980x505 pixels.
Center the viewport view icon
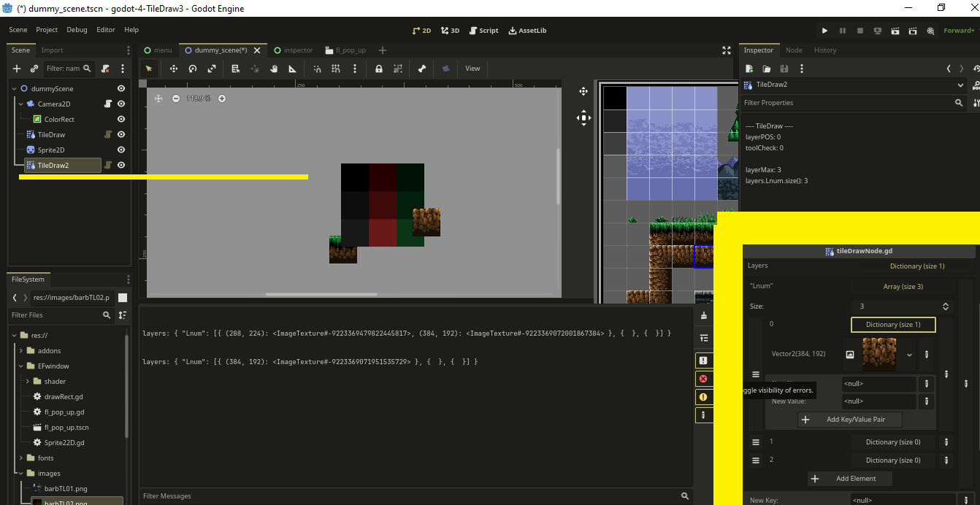click(x=158, y=99)
